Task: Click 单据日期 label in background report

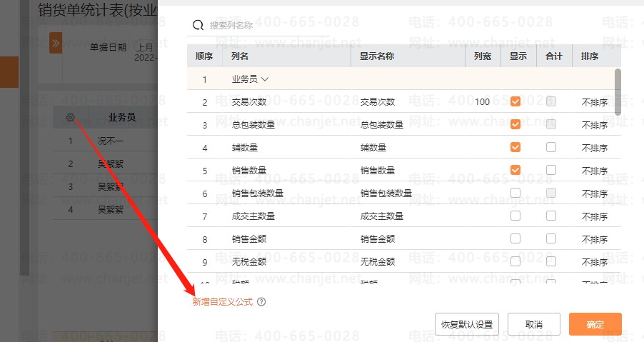Action: click(108, 48)
